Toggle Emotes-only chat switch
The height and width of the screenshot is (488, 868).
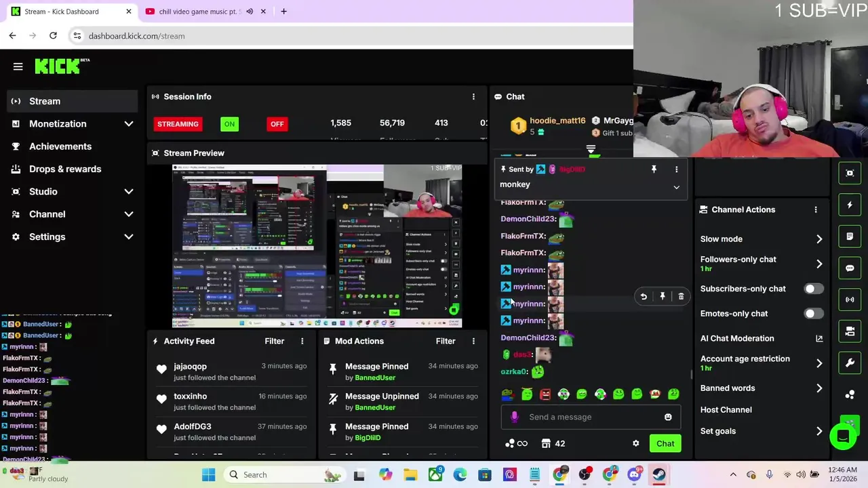coord(813,314)
